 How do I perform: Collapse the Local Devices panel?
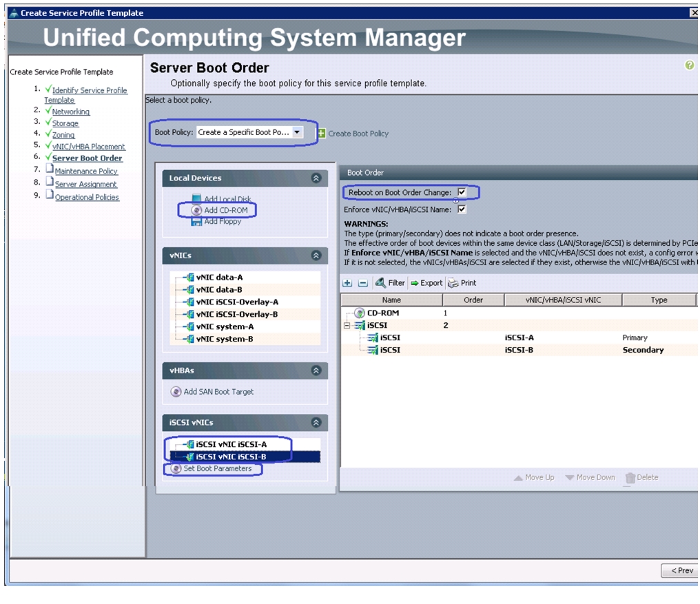(x=316, y=178)
